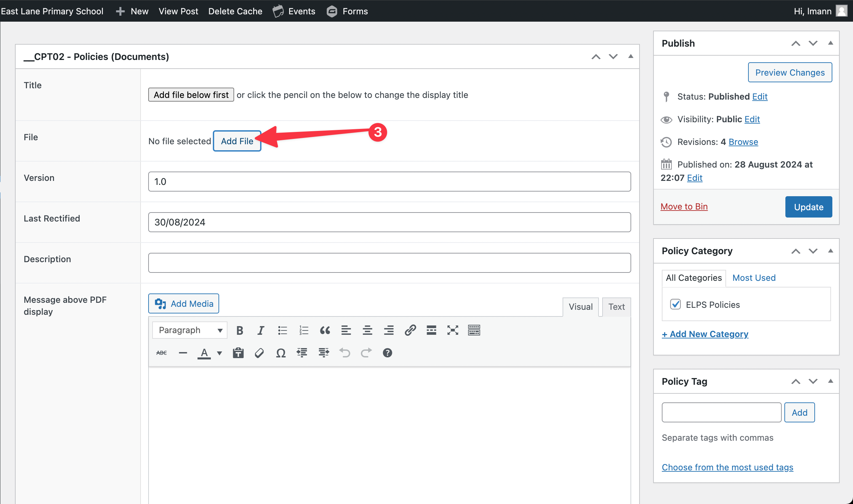Switch to the Text editor tab
The height and width of the screenshot is (504, 853).
point(616,307)
